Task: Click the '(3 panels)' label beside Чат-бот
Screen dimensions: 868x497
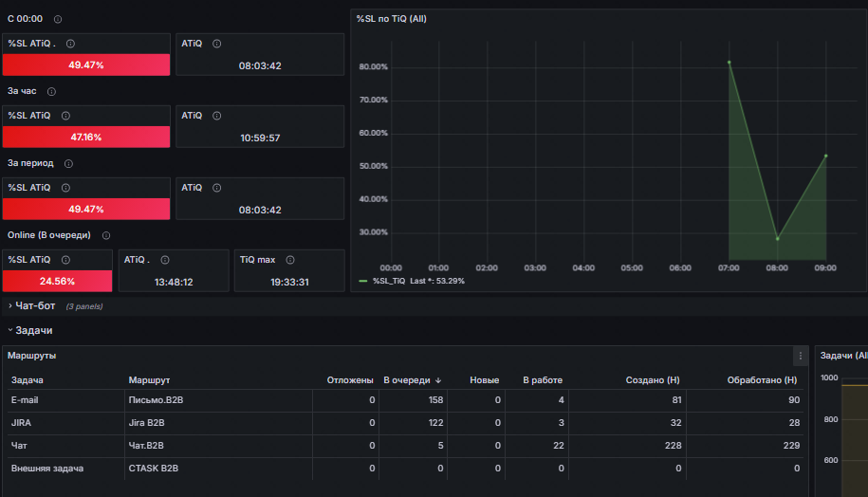Action: 84,306
